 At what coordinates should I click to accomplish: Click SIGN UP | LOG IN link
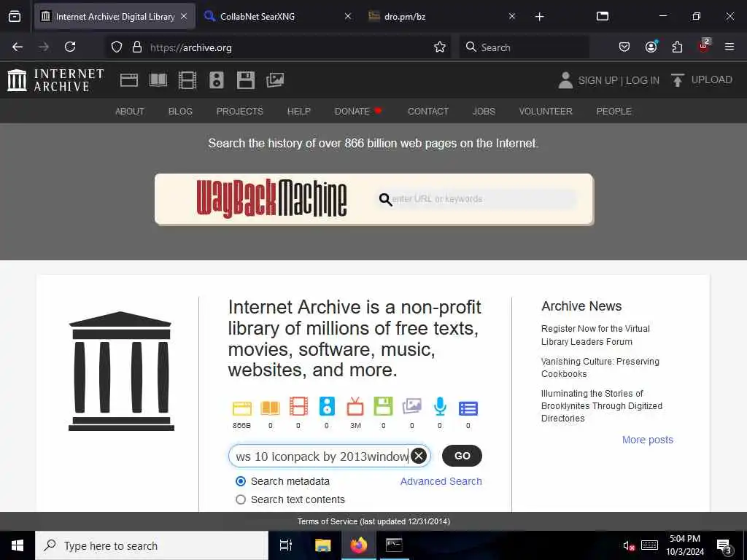point(619,80)
